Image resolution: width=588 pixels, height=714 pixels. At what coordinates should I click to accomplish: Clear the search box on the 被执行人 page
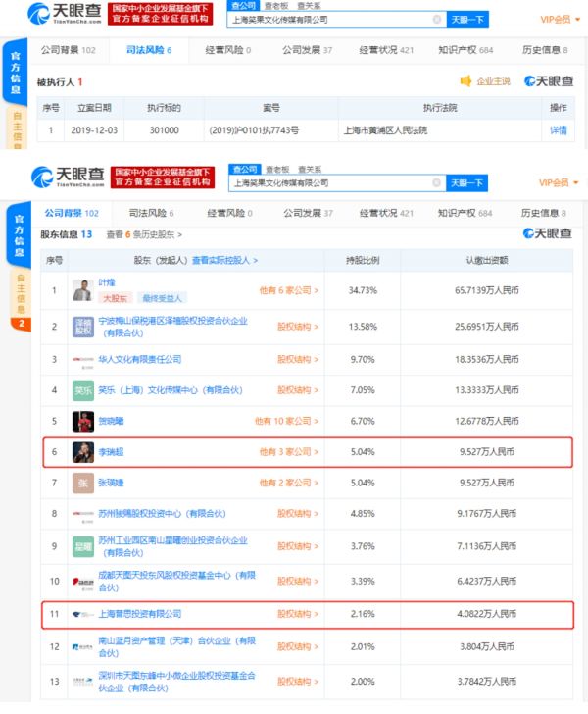point(436,20)
